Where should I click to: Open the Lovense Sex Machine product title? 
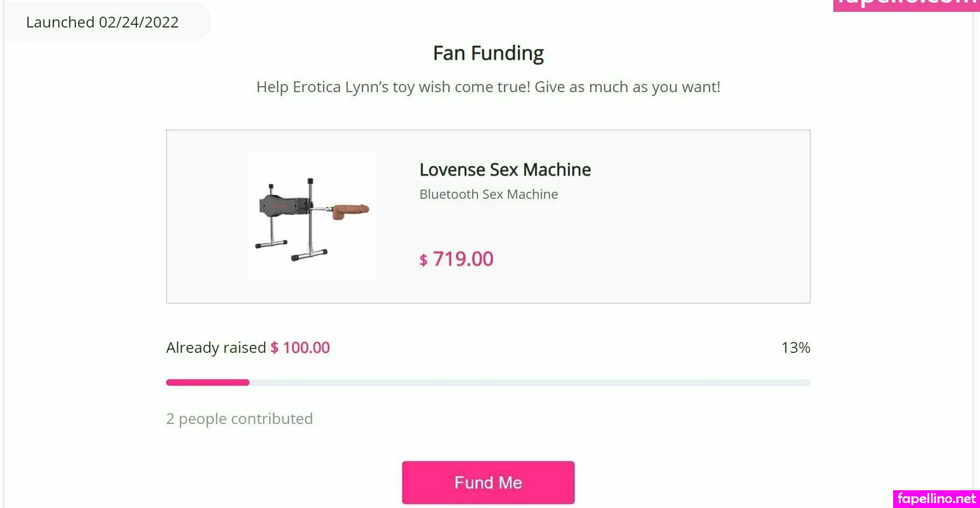coord(505,170)
